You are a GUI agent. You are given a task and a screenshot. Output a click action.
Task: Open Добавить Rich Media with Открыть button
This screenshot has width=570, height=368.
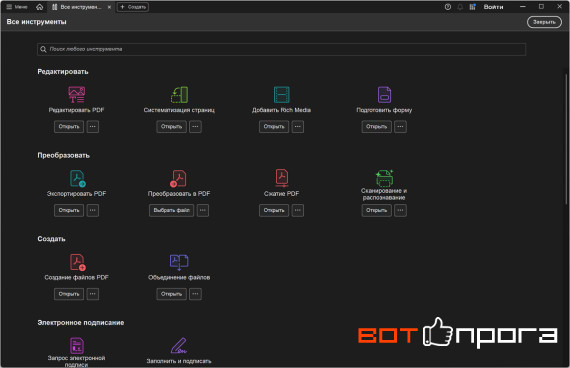click(x=274, y=127)
